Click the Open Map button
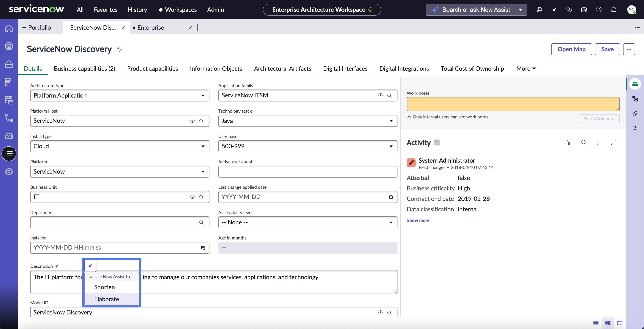Image resolution: width=644 pixels, height=329 pixels. 571,49
